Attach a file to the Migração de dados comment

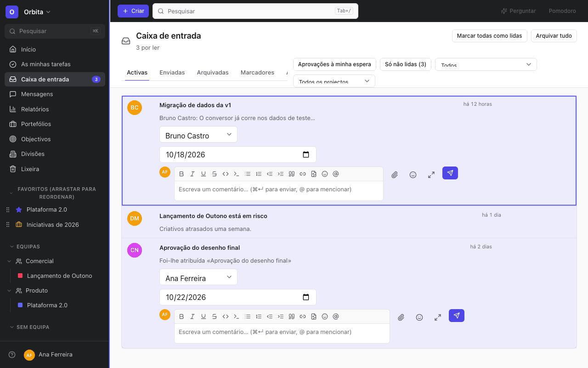click(x=395, y=175)
